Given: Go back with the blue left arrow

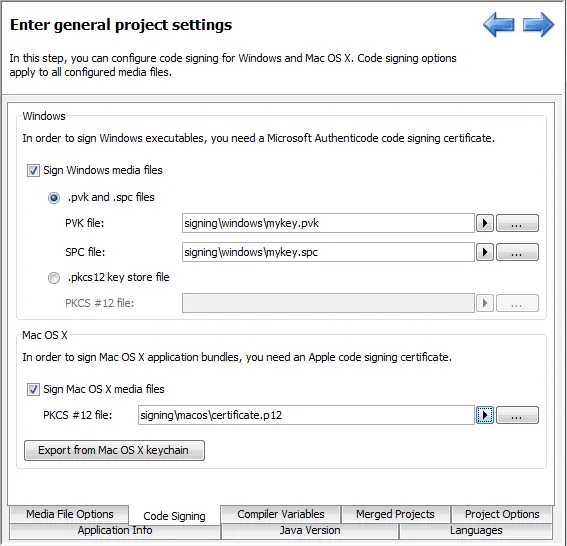Looking at the screenshot, I should pyautogui.click(x=498, y=25).
